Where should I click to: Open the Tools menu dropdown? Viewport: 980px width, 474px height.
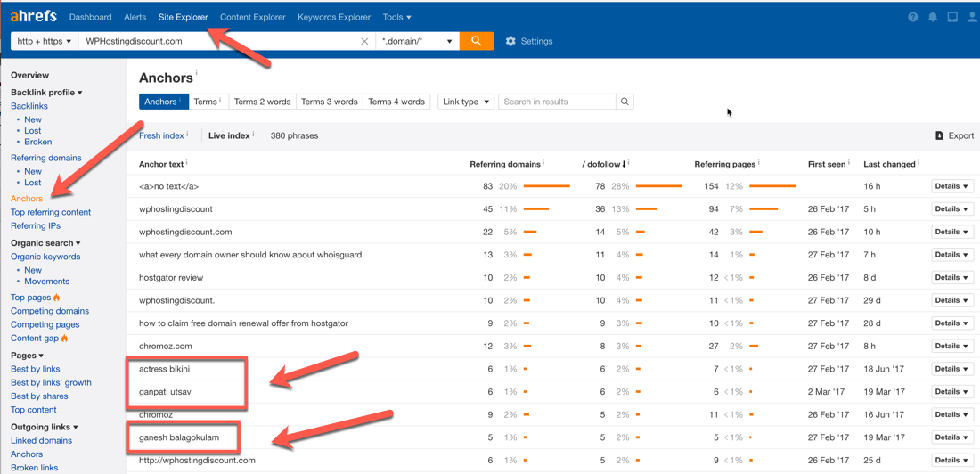click(x=396, y=17)
